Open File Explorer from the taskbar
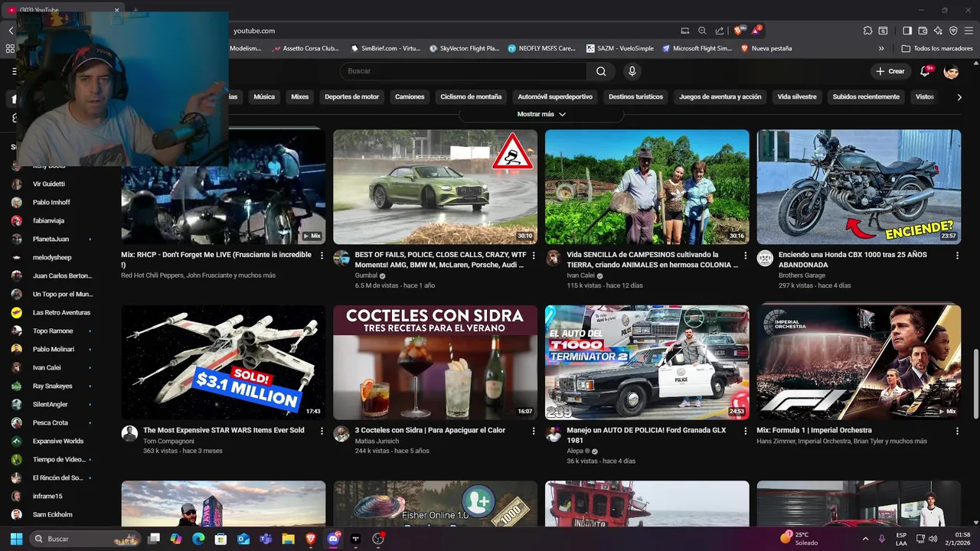 288,539
